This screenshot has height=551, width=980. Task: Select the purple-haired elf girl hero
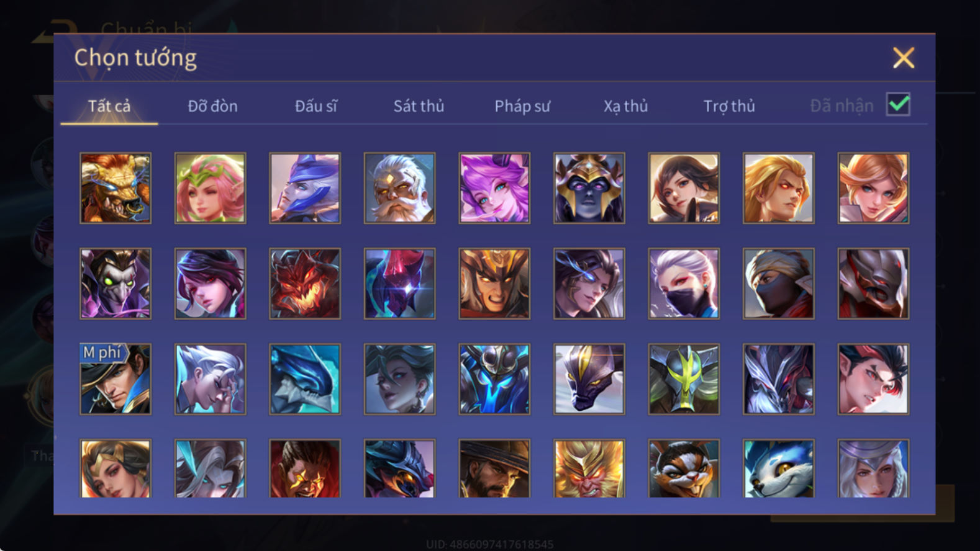[494, 188]
